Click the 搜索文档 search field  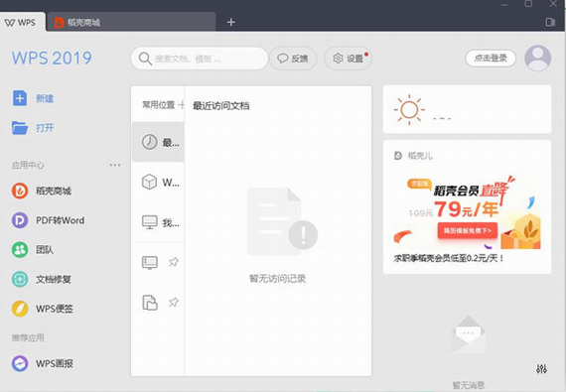point(200,59)
